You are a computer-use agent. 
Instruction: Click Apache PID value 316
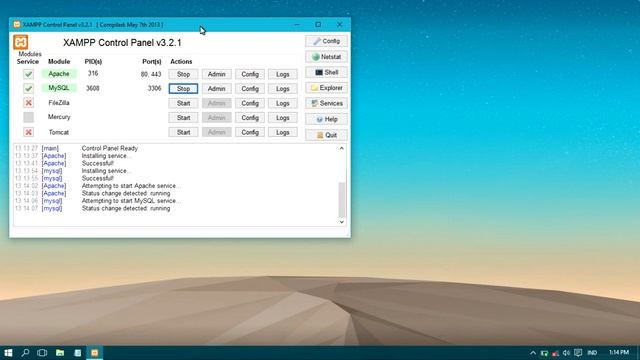coord(93,73)
